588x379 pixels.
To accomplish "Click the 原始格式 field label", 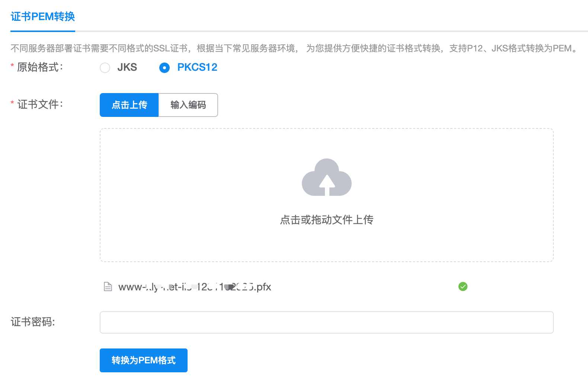I will pos(40,67).
